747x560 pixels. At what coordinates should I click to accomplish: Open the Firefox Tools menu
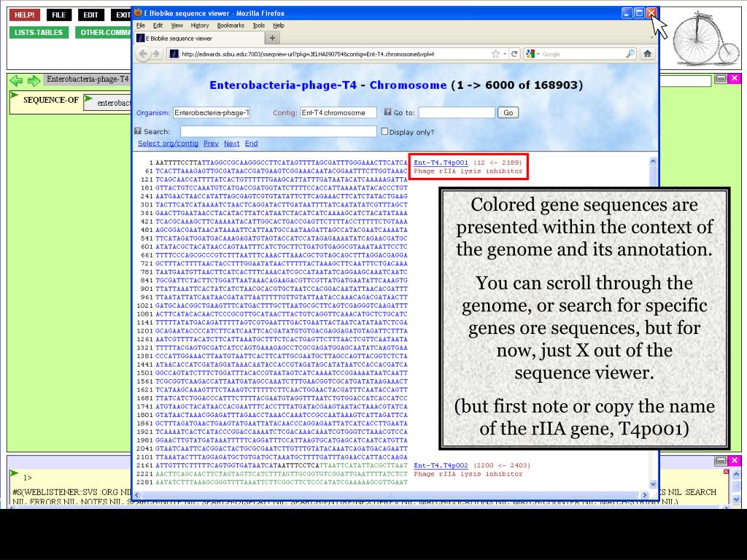tap(259, 26)
